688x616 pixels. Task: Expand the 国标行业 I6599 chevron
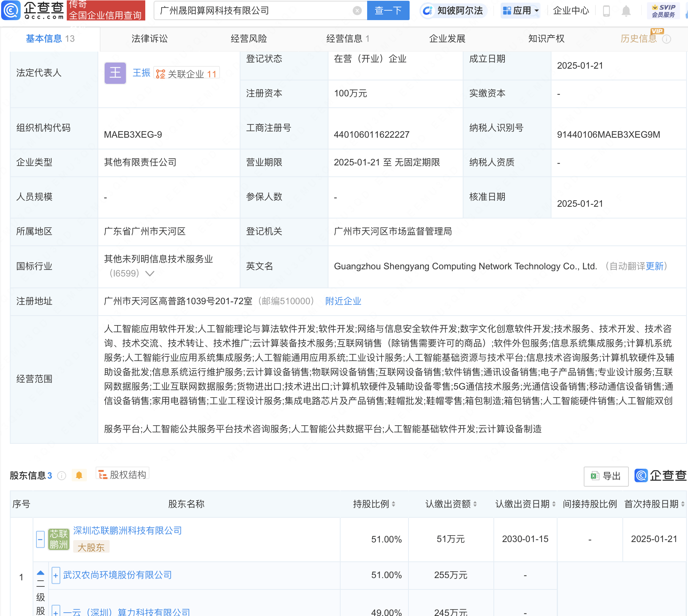(x=150, y=273)
